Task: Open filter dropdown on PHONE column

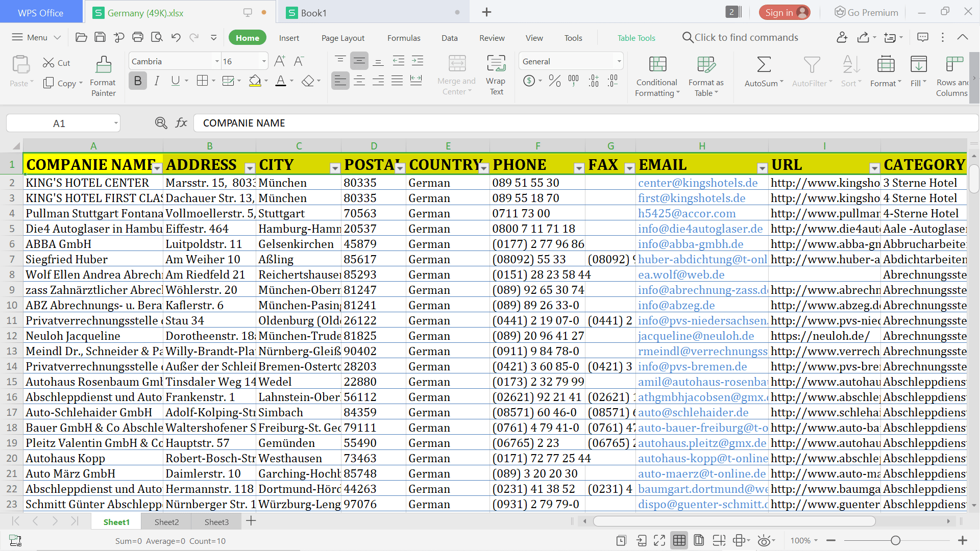Action: pos(579,168)
